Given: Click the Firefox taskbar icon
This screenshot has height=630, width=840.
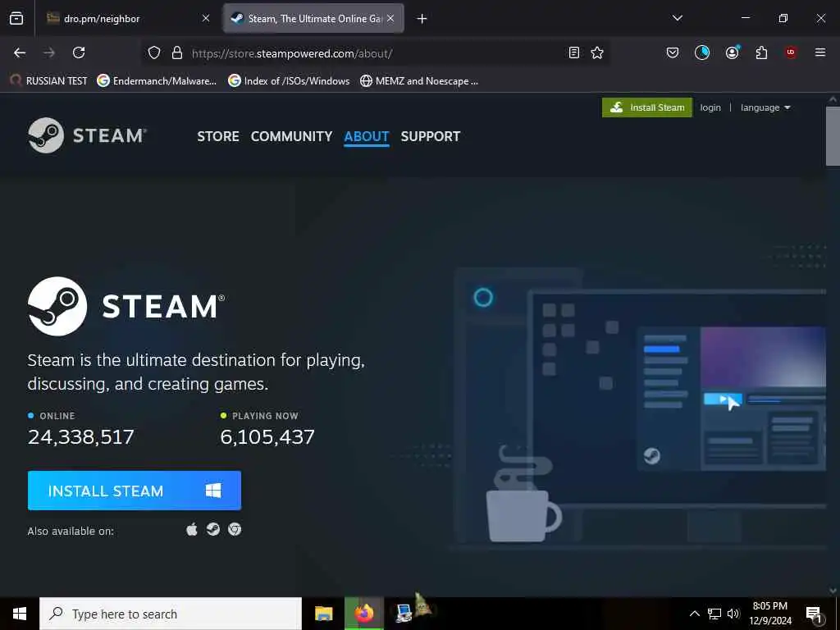Looking at the screenshot, I should pos(364,614).
